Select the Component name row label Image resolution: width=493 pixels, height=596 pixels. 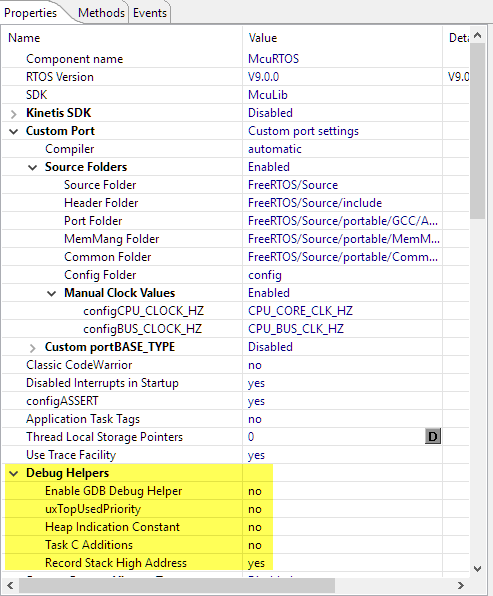[75, 59]
